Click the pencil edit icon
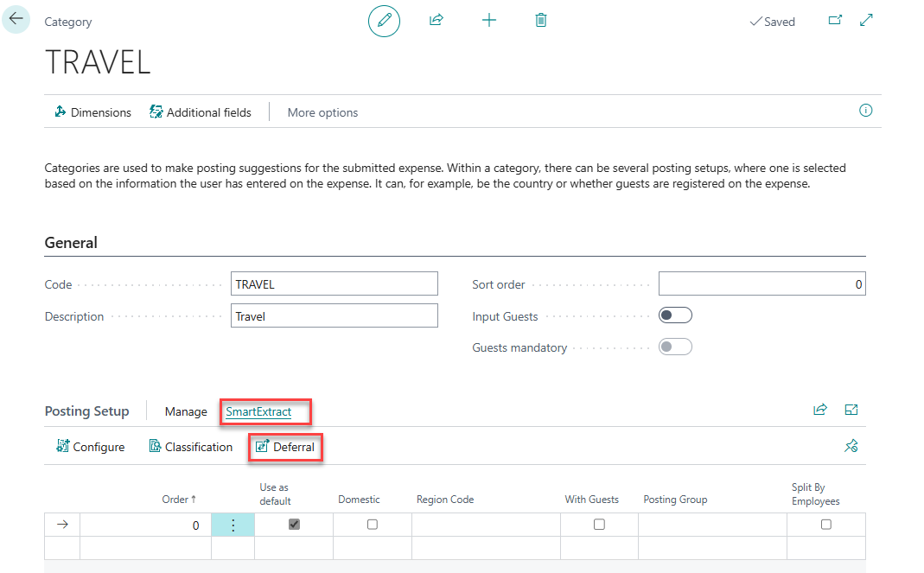Screen dimensions: 924x573 [x=384, y=20]
